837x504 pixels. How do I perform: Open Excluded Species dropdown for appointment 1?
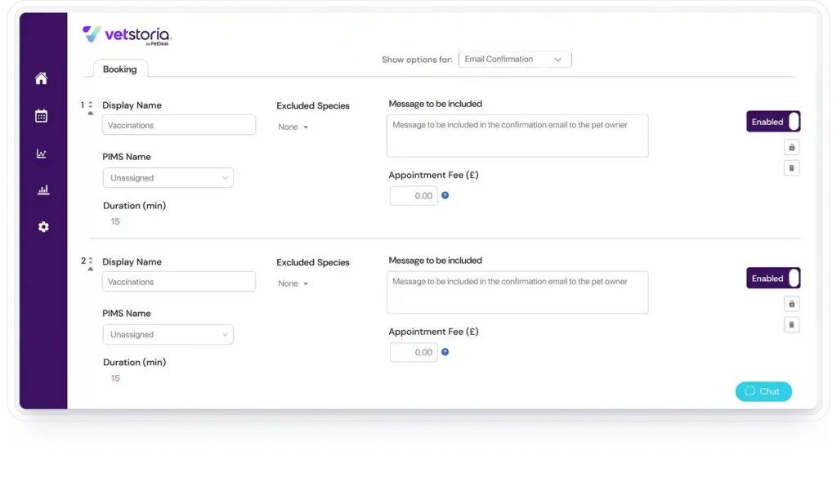(x=293, y=127)
